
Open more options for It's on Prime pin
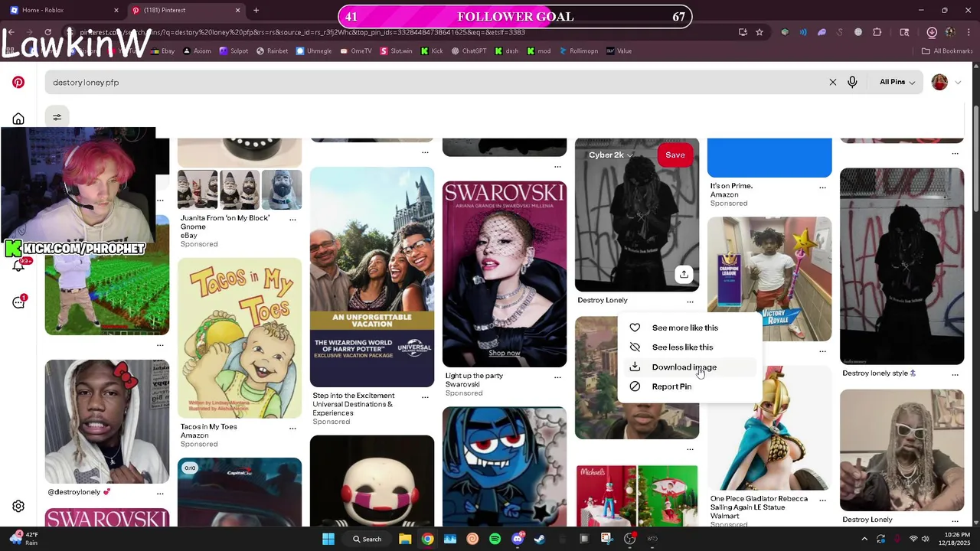click(823, 187)
